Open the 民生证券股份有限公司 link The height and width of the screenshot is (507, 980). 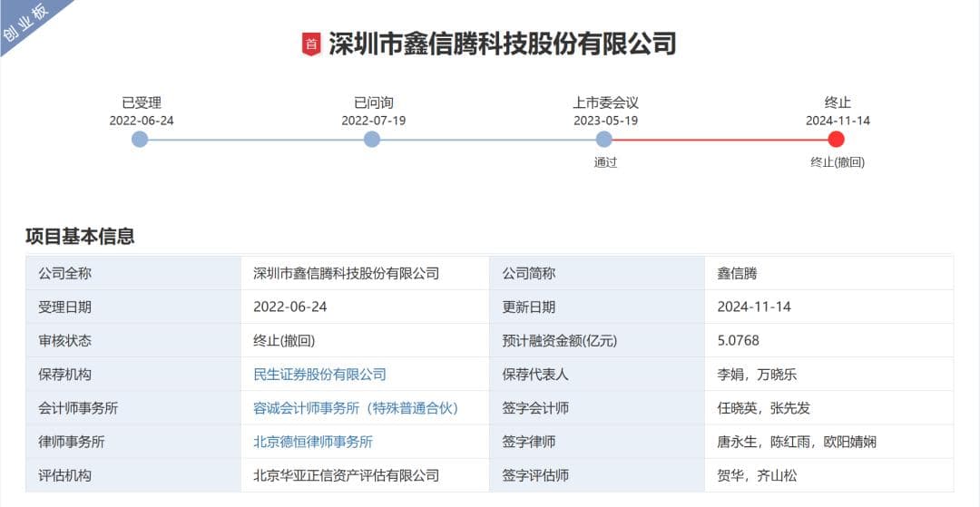point(319,374)
